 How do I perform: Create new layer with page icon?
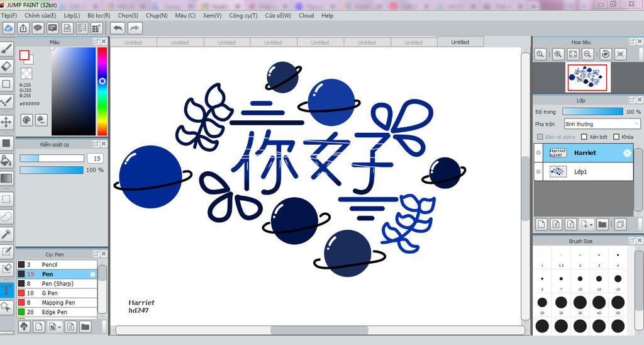(541, 224)
